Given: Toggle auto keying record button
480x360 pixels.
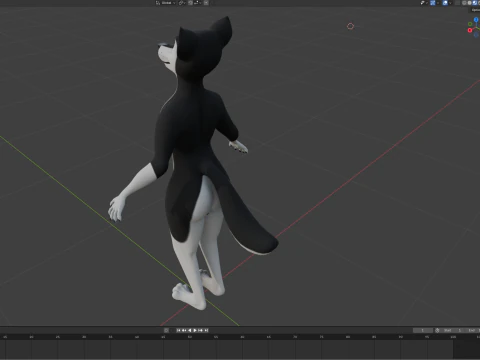Looking at the screenshot, I should pyautogui.click(x=166, y=330).
